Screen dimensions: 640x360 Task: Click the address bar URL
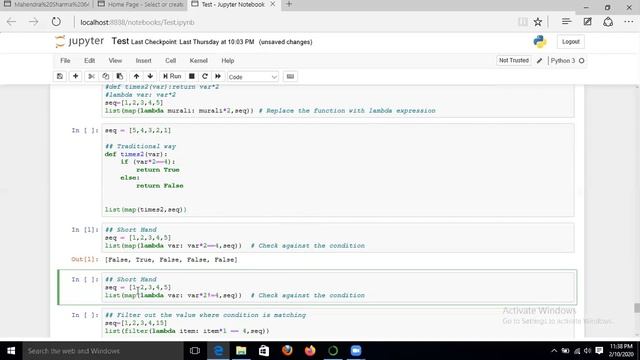pos(137,22)
